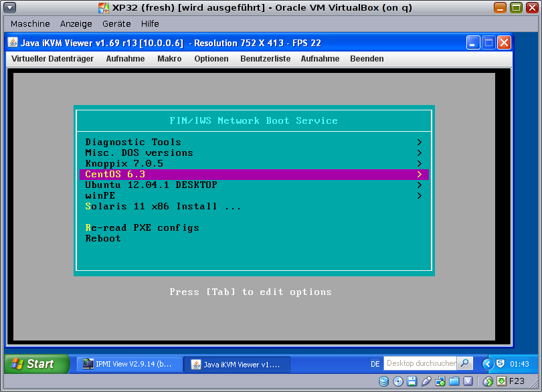The height and width of the screenshot is (392, 542).
Task: Select Solaris 11 x86 Install entry
Action: [x=254, y=207]
